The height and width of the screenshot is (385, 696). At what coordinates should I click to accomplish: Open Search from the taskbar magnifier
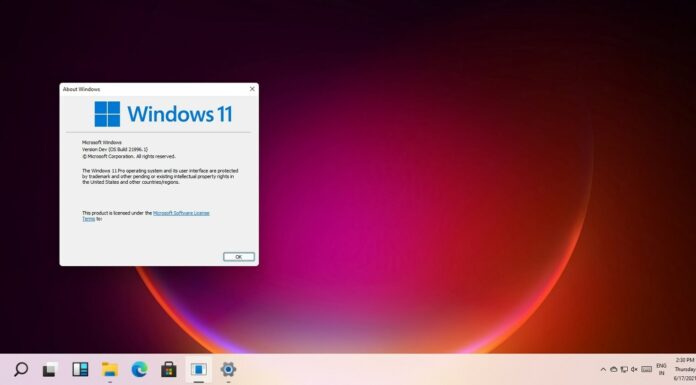pyautogui.click(x=21, y=369)
